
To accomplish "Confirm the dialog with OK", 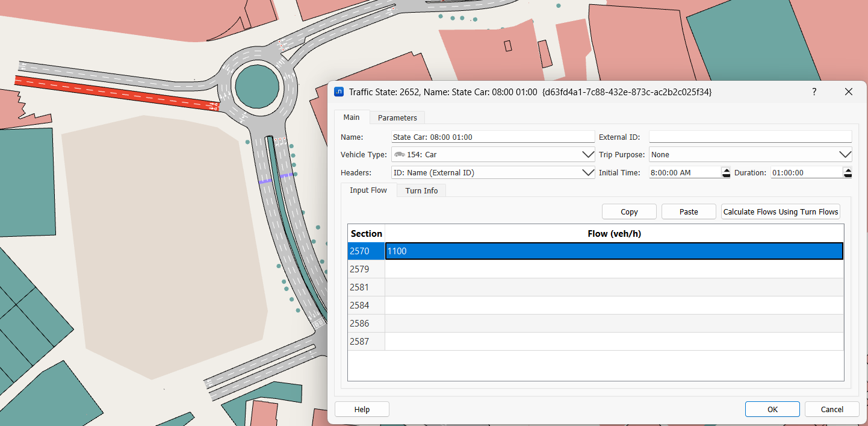I will coord(772,409).
